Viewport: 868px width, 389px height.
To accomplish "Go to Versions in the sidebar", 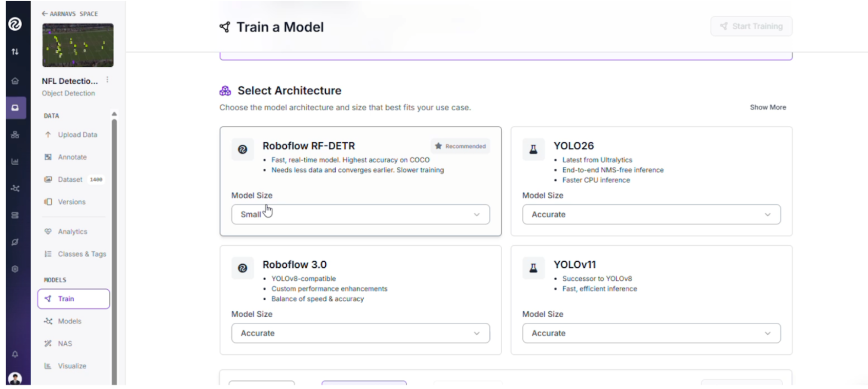I will (71, 202).
